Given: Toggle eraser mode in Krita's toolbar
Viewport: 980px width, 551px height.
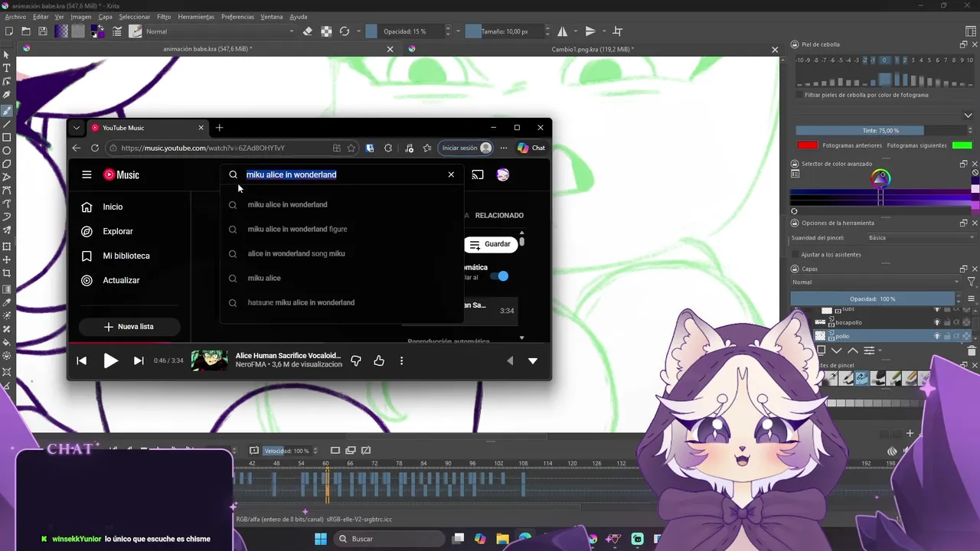Looking at the screenshot, I should [308, 31].
